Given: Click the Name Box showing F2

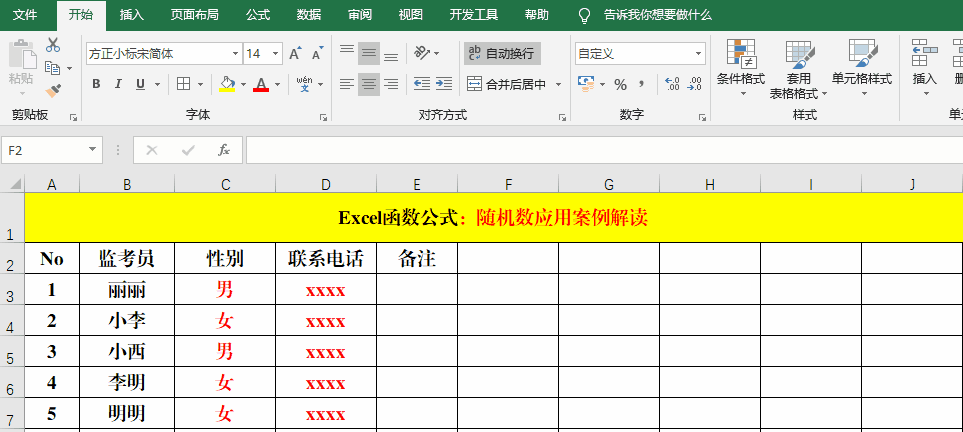Looking at the screenshot, I should pyautogui.click(x=52, y=150).
